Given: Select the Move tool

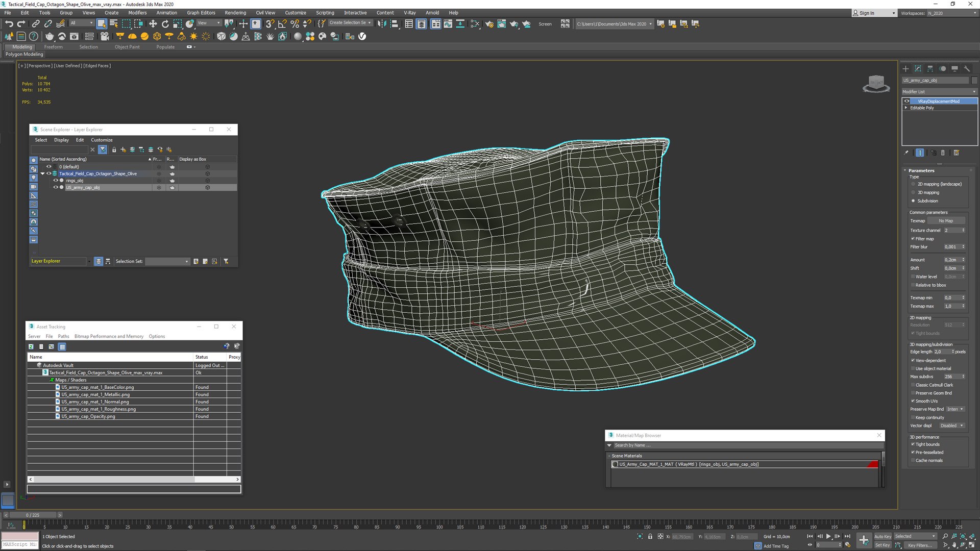Looking at the screenshot, I should [x=153, y=23].
